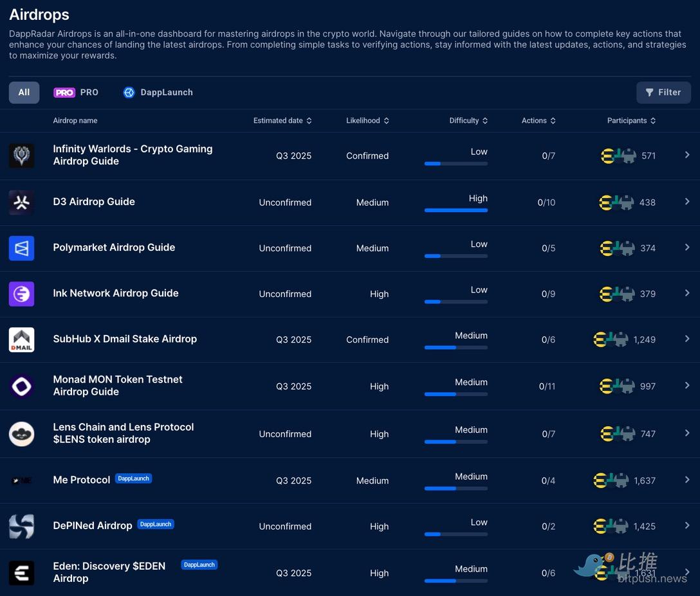Switch to the DappLaunch tab
700x596 pixels.
158,93
